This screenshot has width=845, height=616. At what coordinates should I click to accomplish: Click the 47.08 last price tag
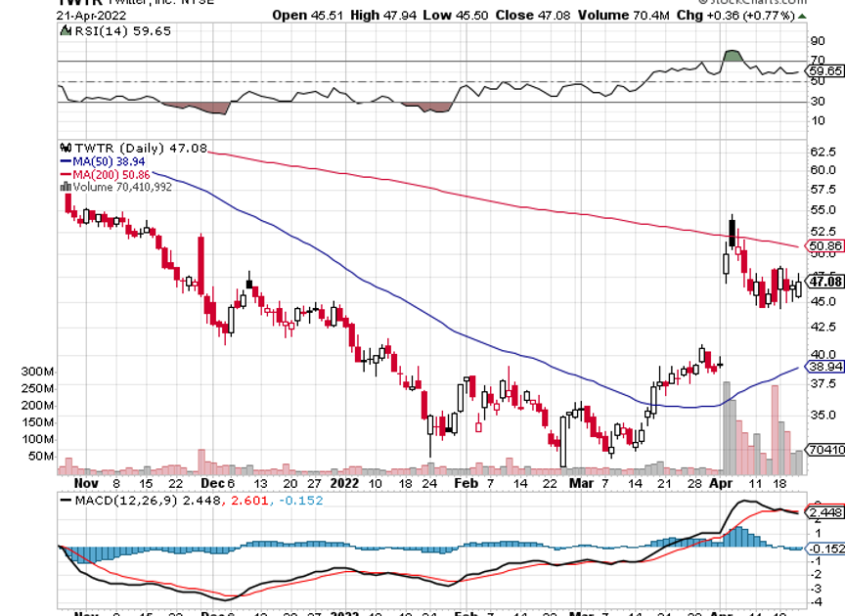[823, 283]
